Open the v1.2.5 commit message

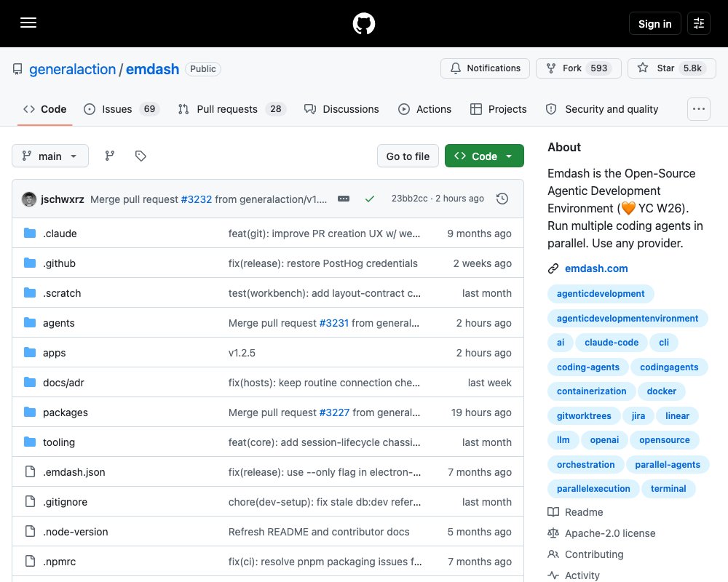tap(242, 353)
